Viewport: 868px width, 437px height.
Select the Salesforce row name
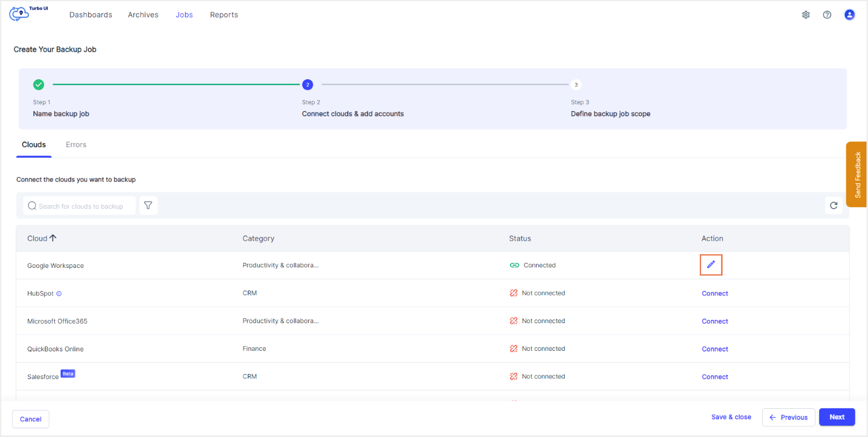pos(43,377)
